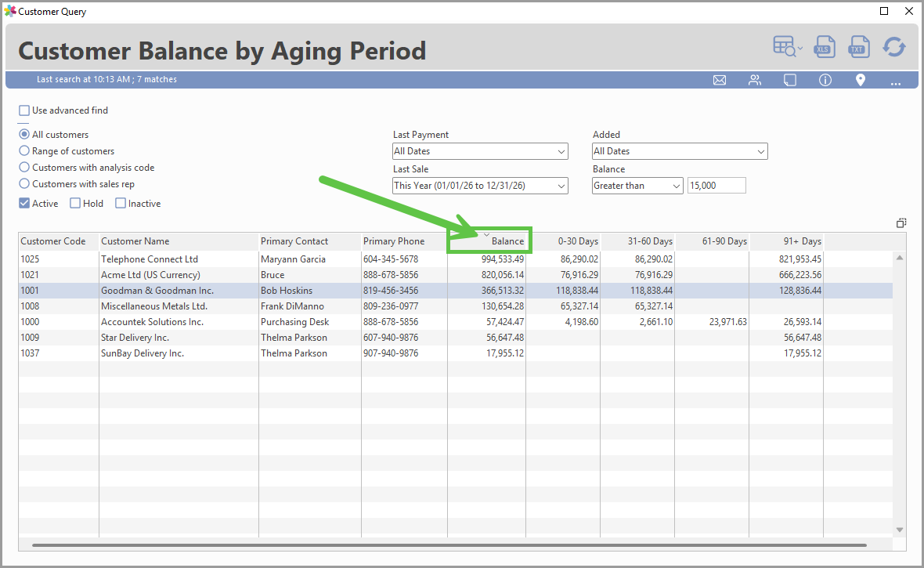
Task: Open the Added dates dropdown
Action: tap(680, 151)
